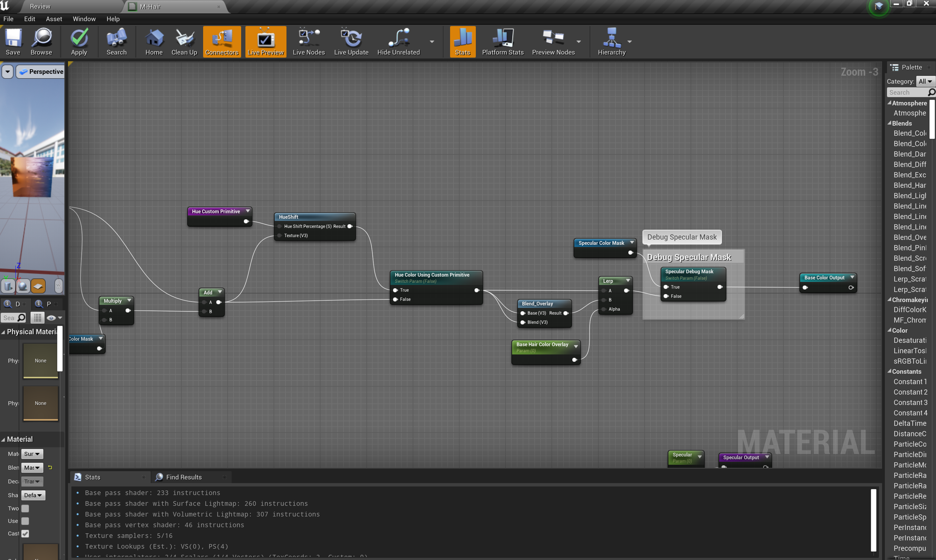Open the Asset menu
Viewport: 936px width, 560px height.
(54, 19)
